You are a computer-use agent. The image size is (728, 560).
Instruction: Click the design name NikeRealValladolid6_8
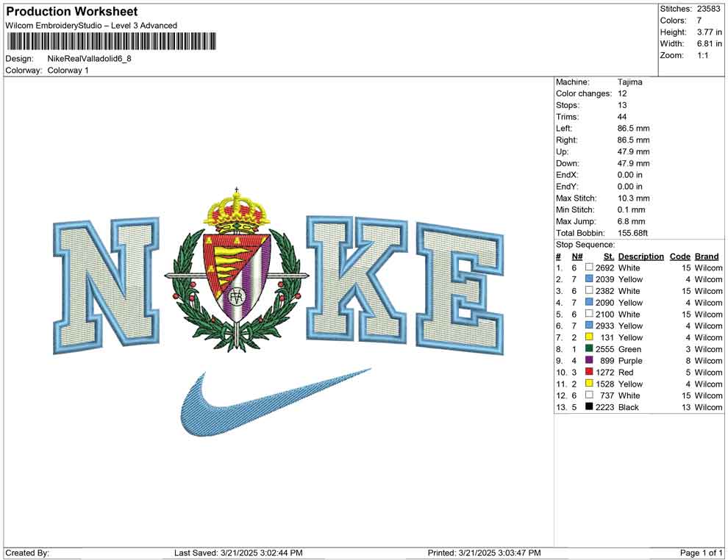[89, 59]
